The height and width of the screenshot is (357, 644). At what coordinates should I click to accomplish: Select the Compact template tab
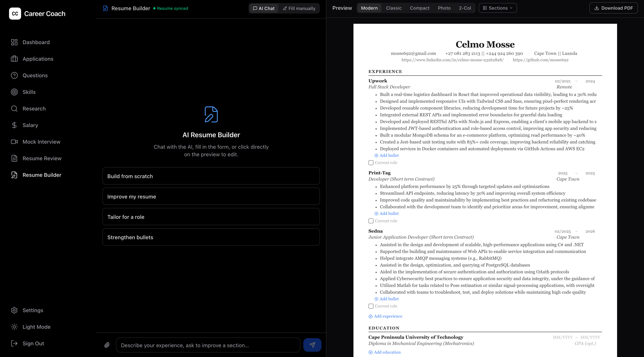pyautogui.click(x=420, y=8)
